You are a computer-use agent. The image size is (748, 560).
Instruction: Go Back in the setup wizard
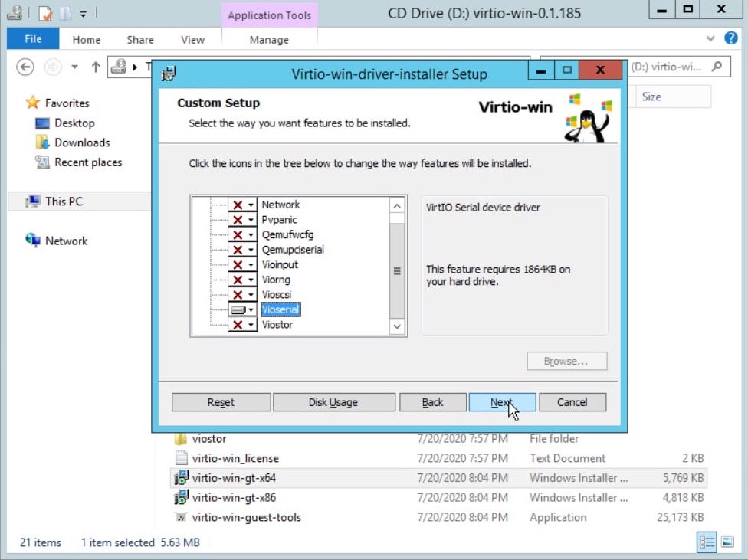pos(433,402)
